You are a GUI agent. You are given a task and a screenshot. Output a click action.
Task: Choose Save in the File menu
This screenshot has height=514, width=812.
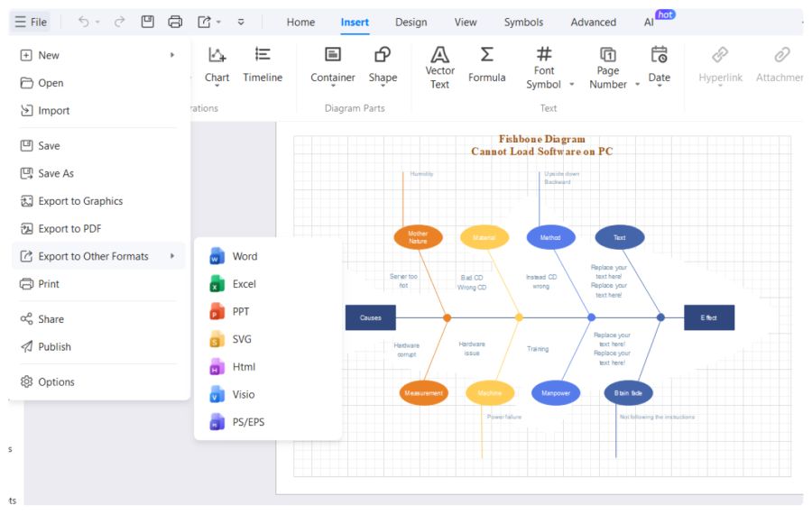(97, 146)
